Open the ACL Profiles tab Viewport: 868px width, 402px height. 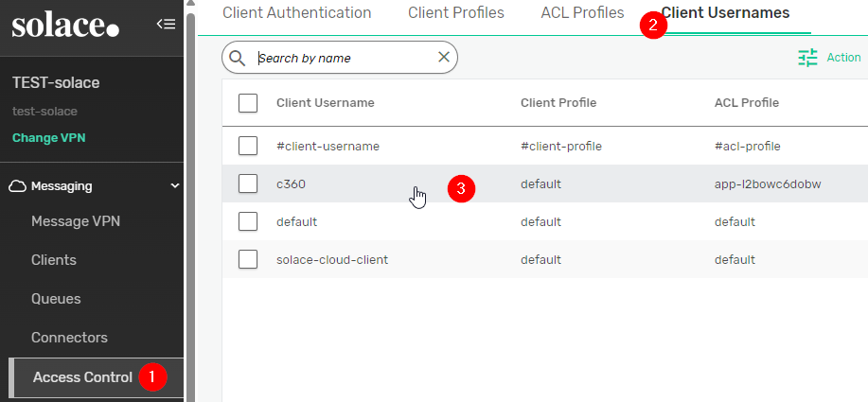(x=582, y=13)
